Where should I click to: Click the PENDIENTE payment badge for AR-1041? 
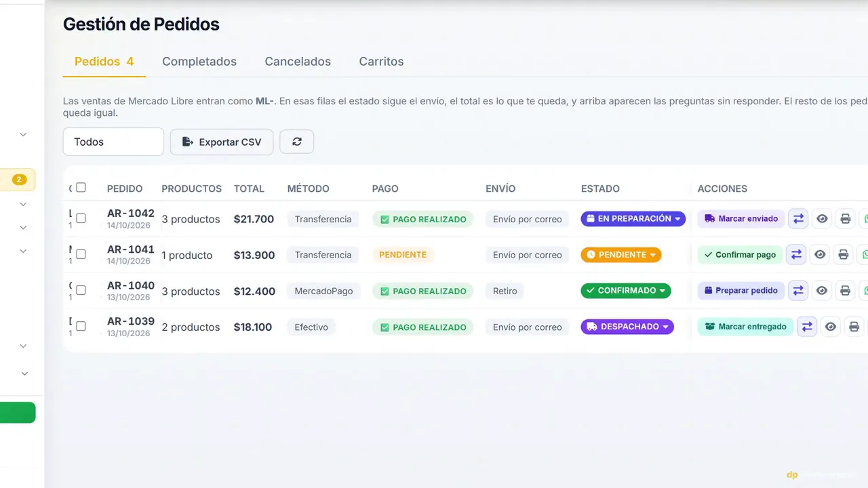tap(403, 255)
